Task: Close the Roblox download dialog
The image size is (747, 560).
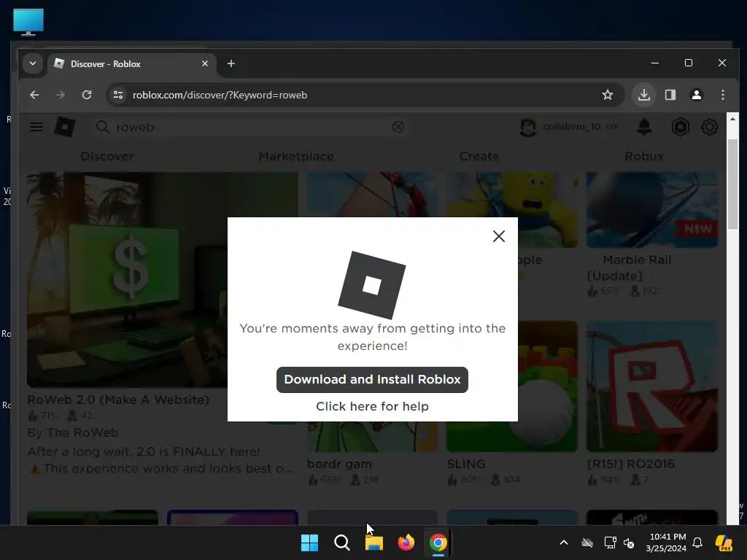Action: pyautogui.click(x=498, y=236)
